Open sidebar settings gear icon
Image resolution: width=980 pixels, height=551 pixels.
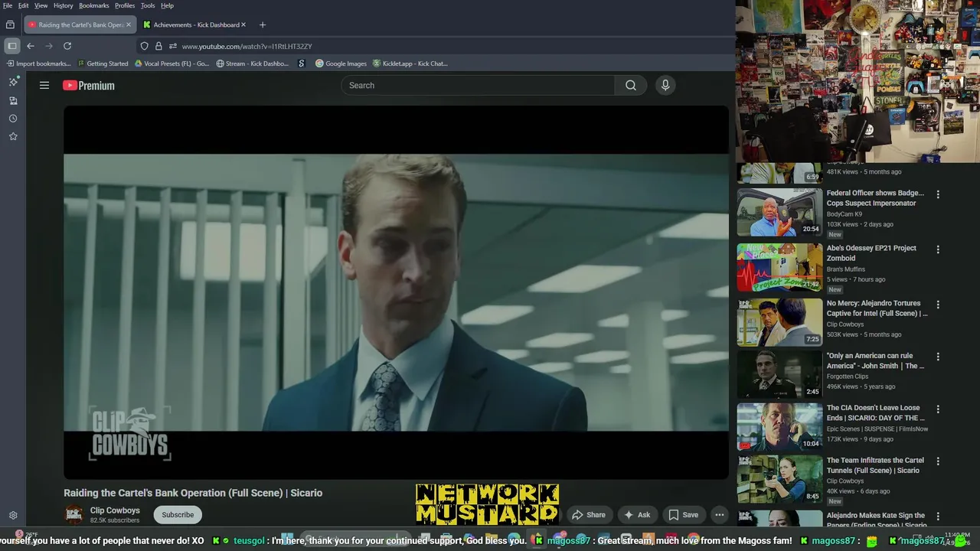pos(13,516)
